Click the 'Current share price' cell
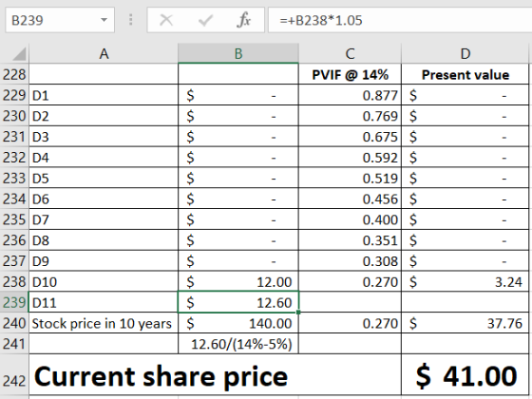This screenshot has height=399, width=532. [215, 374]
